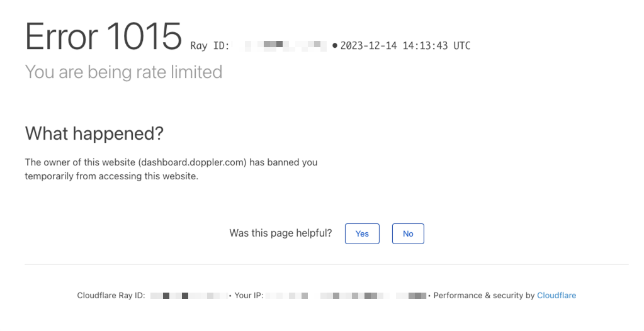Select the blurred footer Ray ID value
Image resolution: width=644 pixels, height=331 pixels.
tap(189, 296)
